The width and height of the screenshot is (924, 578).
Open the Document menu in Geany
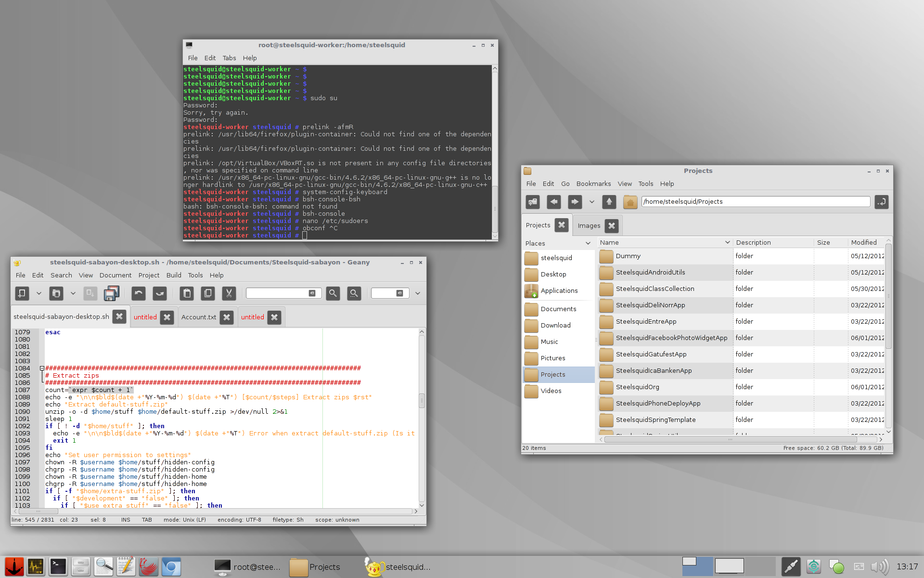115,275
